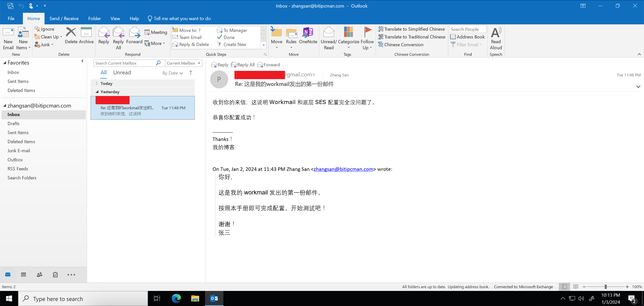Viewport: 644px width, 306px height.
Task: Open the People view
Action: pyautogui.click(x=39, y=275)
